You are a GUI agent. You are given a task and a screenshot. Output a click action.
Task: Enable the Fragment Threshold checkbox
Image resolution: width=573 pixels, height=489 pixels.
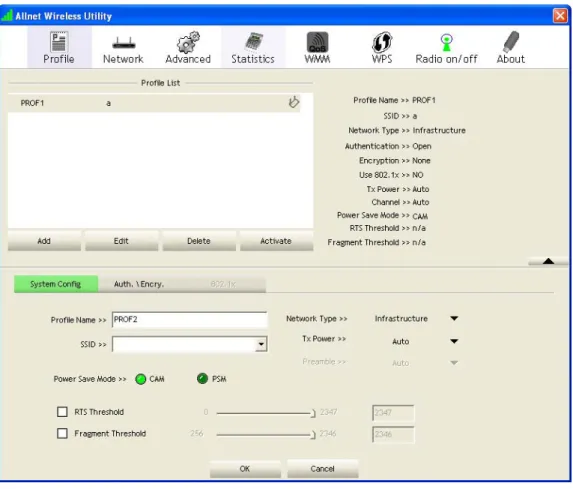pyautogui.click(x=62, y=433)
